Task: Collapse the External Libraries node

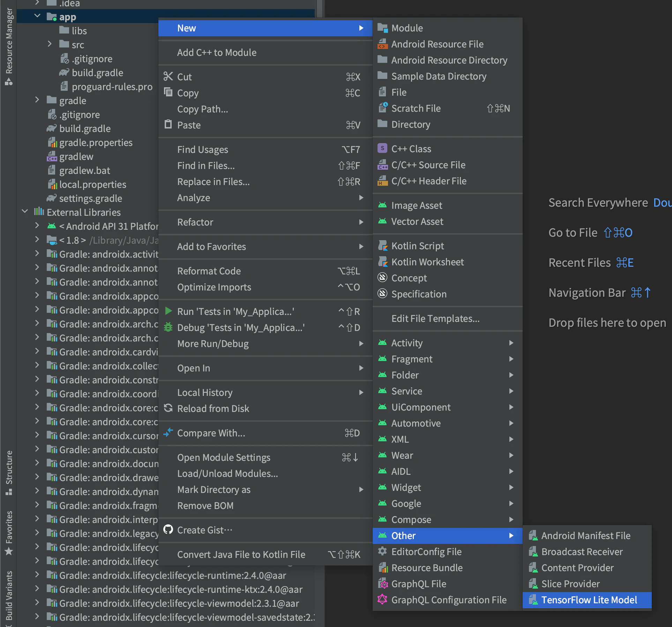Action: pyautogui.click(x=24, y=212)
